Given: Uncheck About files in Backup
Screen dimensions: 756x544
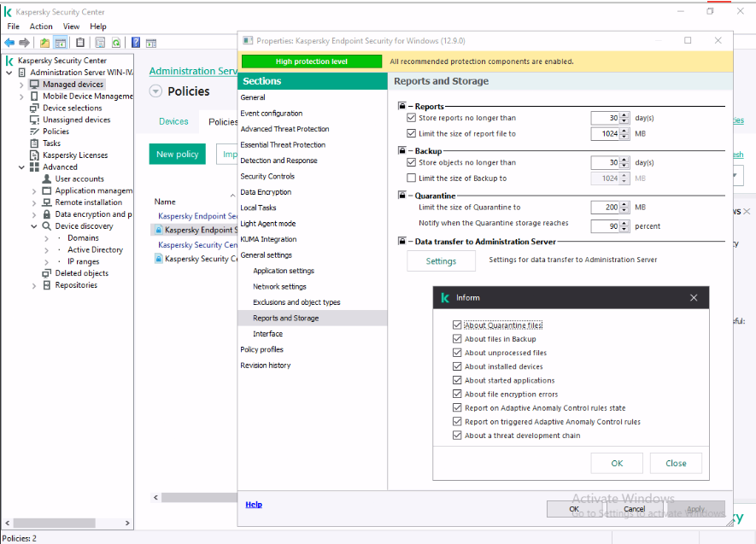Looking at the screenshot, I should (x=457, y=339).
